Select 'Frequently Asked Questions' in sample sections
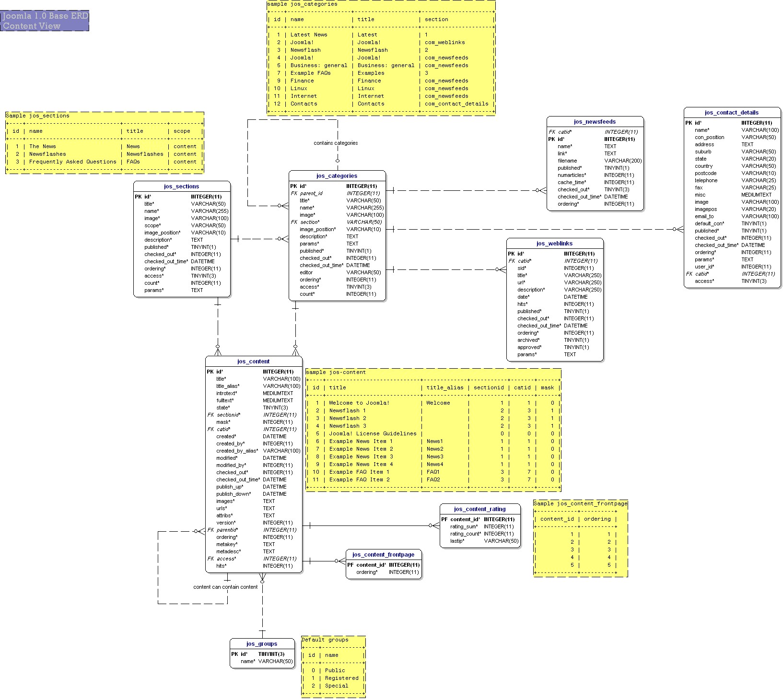Viewport: 783px width, 700px height. tap(73, 162)
